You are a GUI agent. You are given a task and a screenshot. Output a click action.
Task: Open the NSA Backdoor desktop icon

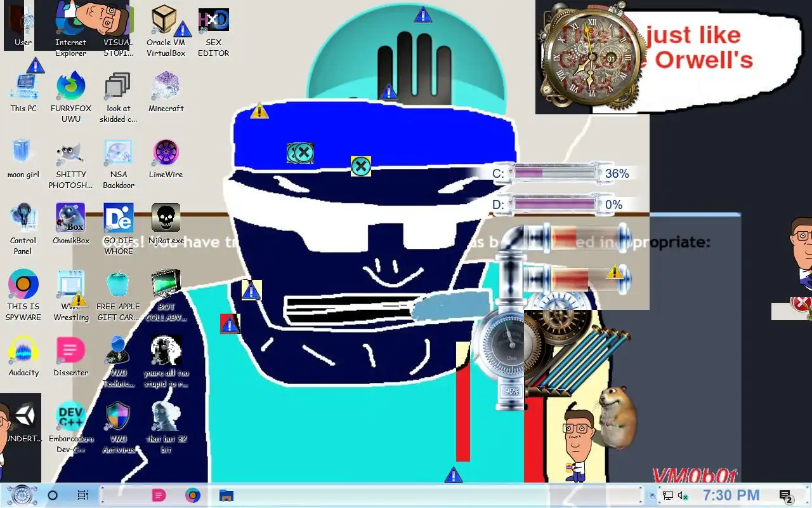[x=119, y=164]
